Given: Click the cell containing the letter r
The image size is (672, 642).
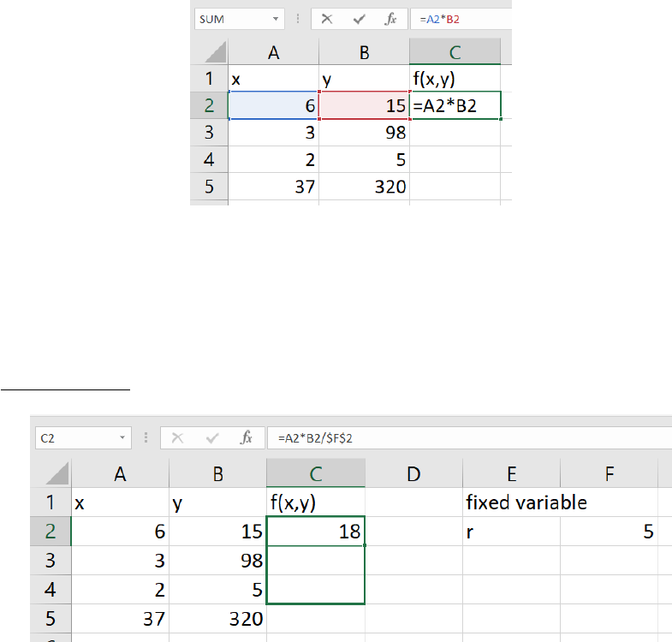Looking at the screenshot, I should click(511, 532).
